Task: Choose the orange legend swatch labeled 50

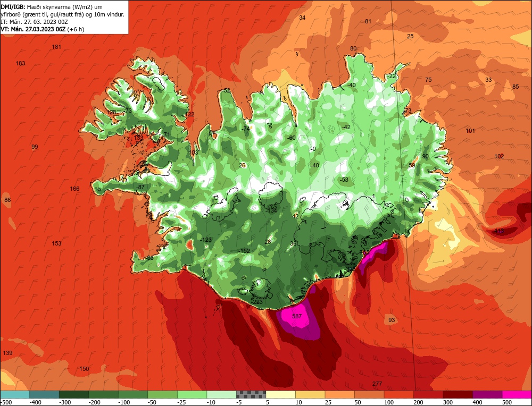Action: [x=369, y=394]
